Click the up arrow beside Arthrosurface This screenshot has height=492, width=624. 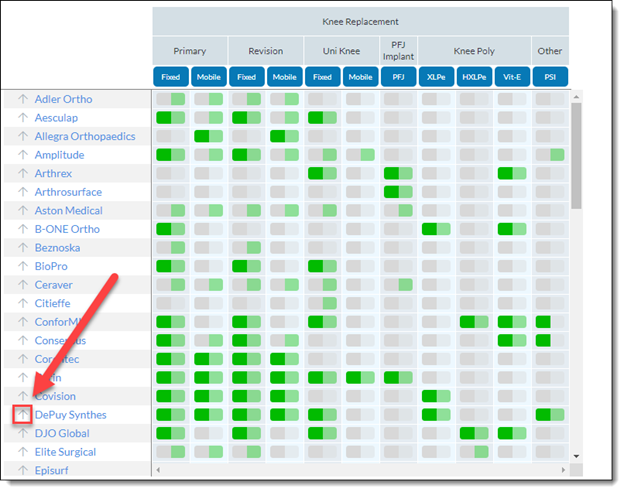click(x=23, y=192)
